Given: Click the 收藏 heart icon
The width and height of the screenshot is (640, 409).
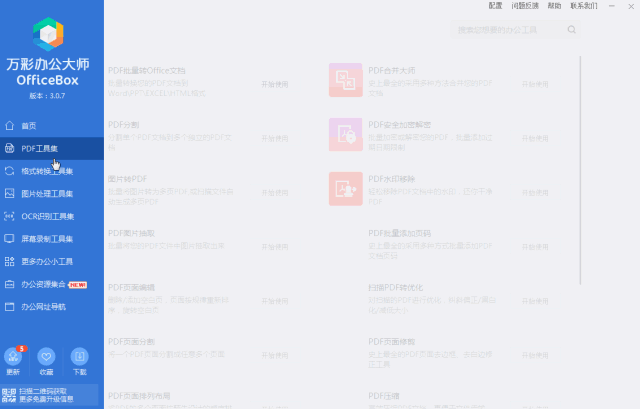Looking at the screenshot, I should 46,357.
